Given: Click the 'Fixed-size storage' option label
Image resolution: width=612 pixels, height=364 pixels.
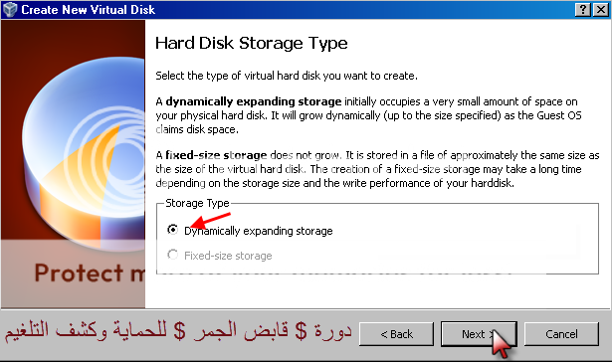Looking at the screenshot, I should pyautogui.click(x=228, y=256).
